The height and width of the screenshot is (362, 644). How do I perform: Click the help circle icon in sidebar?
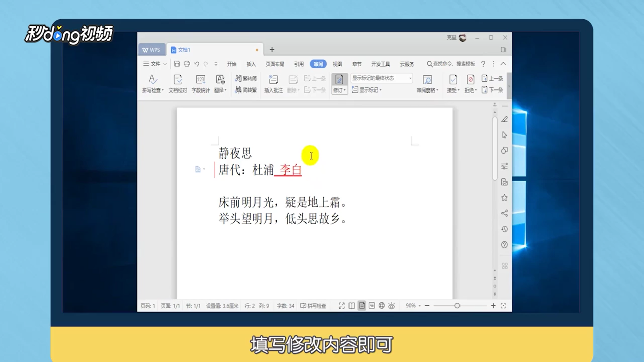504,245
